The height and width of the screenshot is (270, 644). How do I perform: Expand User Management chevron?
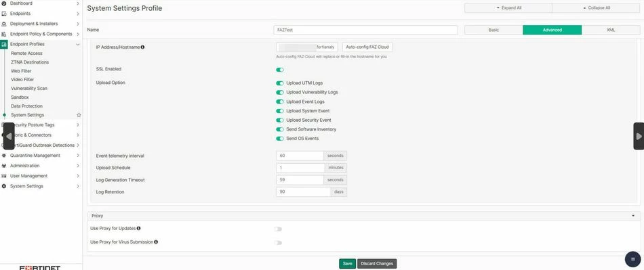(x=78, y=176)
